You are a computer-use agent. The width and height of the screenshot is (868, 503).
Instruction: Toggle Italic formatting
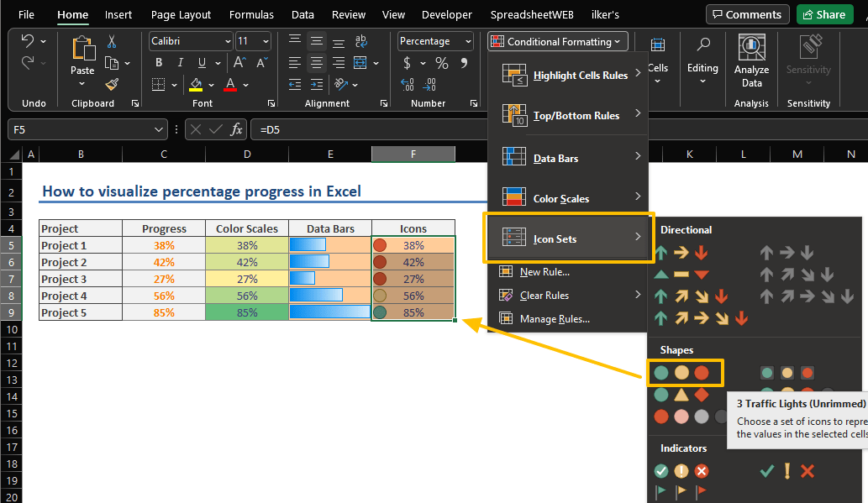click(180, 62)
